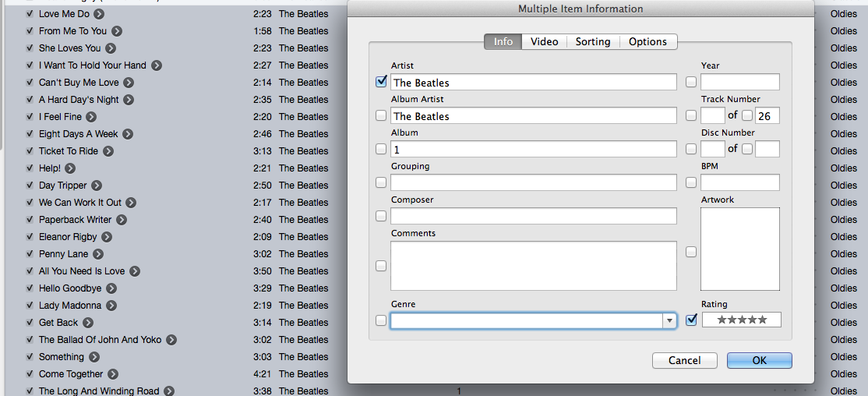Cancel the Multiple Item Information dialog
868x396 pixels.
684,360
